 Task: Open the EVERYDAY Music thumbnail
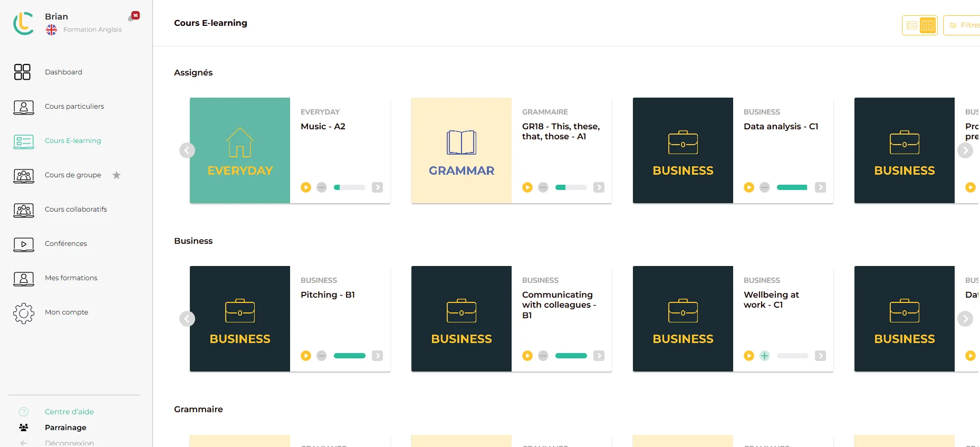(240, 150)
